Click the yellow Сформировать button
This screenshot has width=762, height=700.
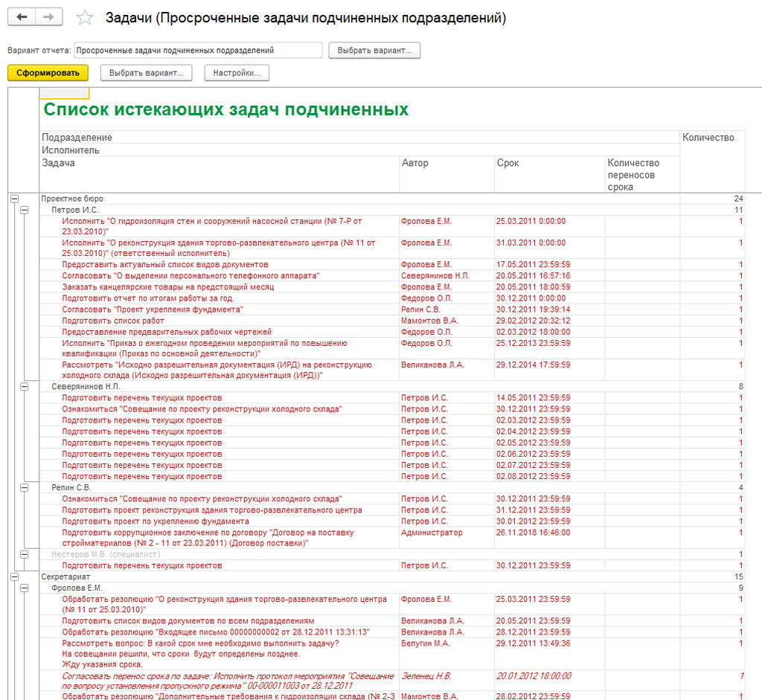point(48,73)
